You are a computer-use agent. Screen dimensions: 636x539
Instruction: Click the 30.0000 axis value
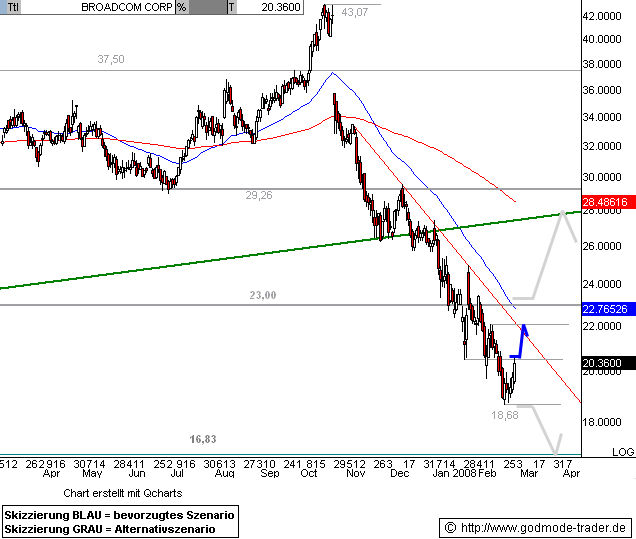602,177
